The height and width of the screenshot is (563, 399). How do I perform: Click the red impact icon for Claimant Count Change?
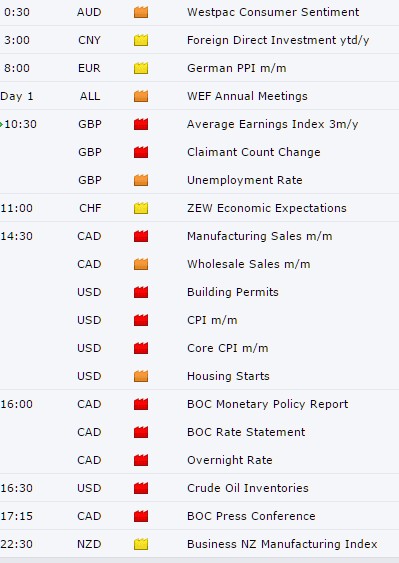141,152
